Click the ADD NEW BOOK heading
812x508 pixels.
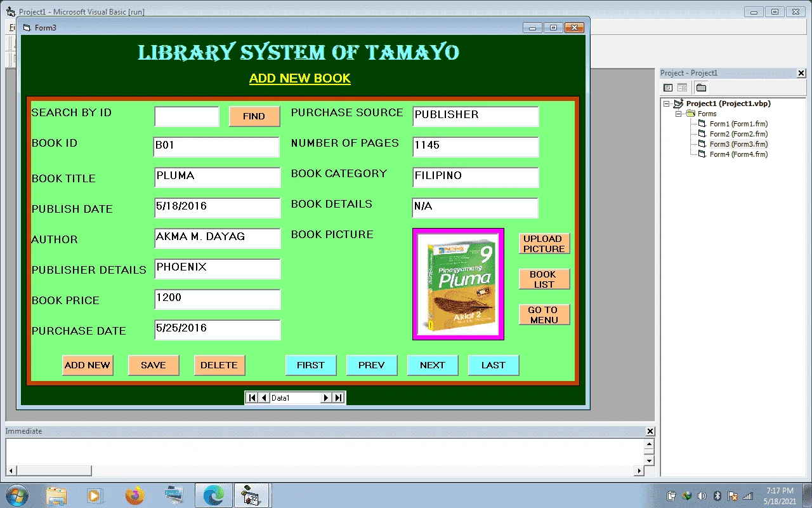click(x=300, y=78)
